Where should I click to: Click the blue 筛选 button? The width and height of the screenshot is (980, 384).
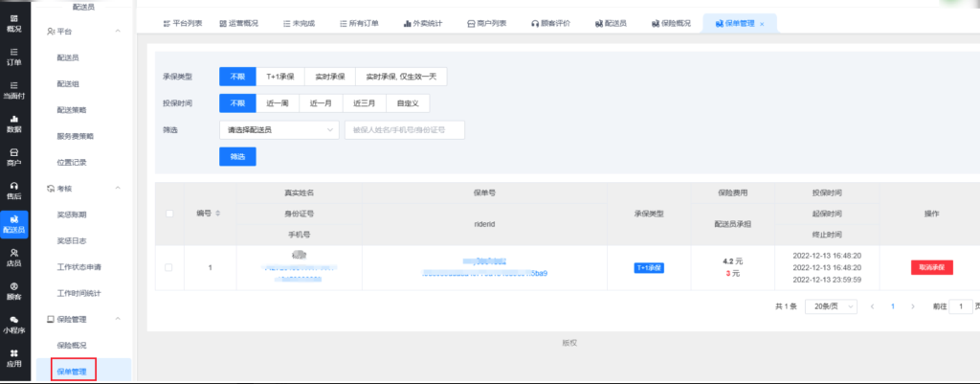click(237, 156)
